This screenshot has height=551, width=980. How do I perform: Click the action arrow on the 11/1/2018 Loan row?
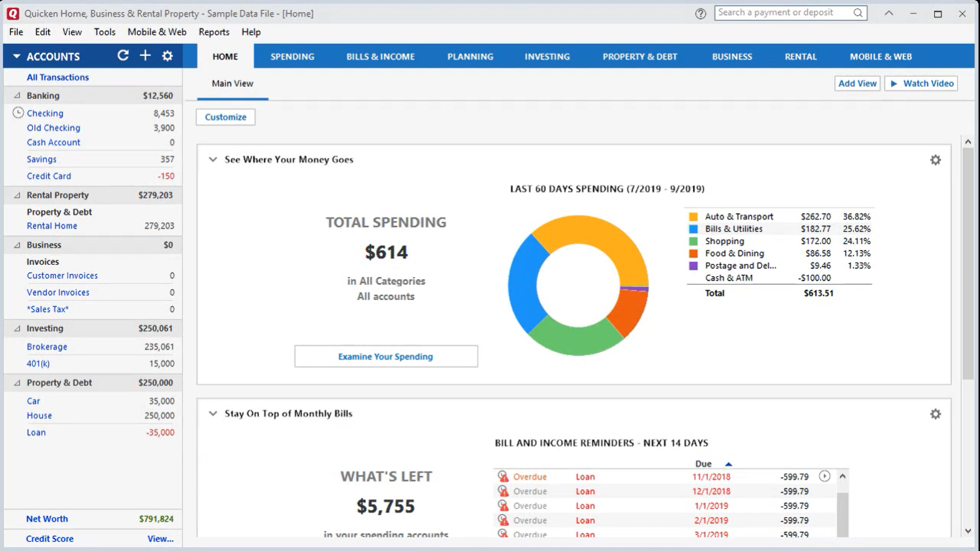coord(824,476)
